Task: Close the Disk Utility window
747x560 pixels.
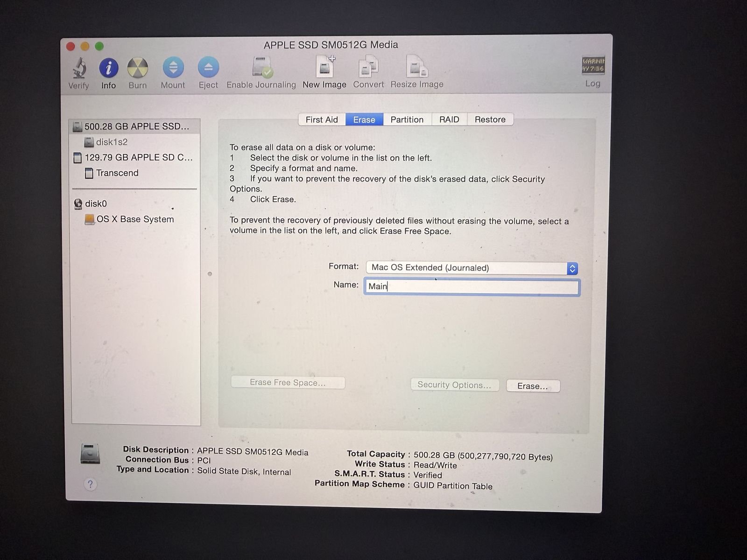Action: 70,46
